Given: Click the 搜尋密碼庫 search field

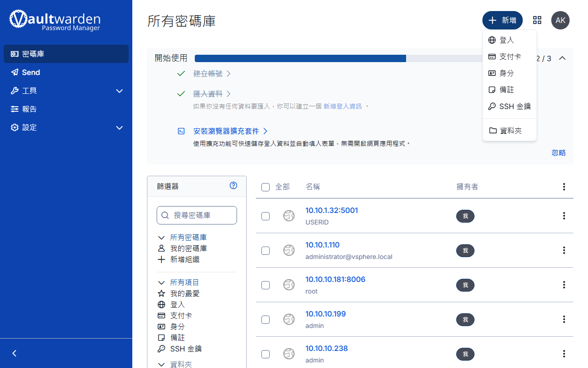Looking at the screenshot, I should coord(197,215).
